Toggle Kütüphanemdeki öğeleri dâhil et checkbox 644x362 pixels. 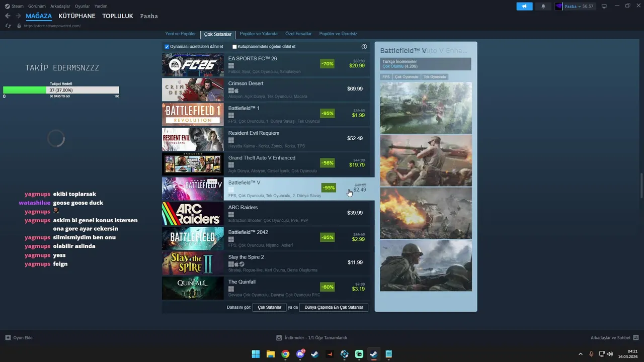[x=234, y=47]
